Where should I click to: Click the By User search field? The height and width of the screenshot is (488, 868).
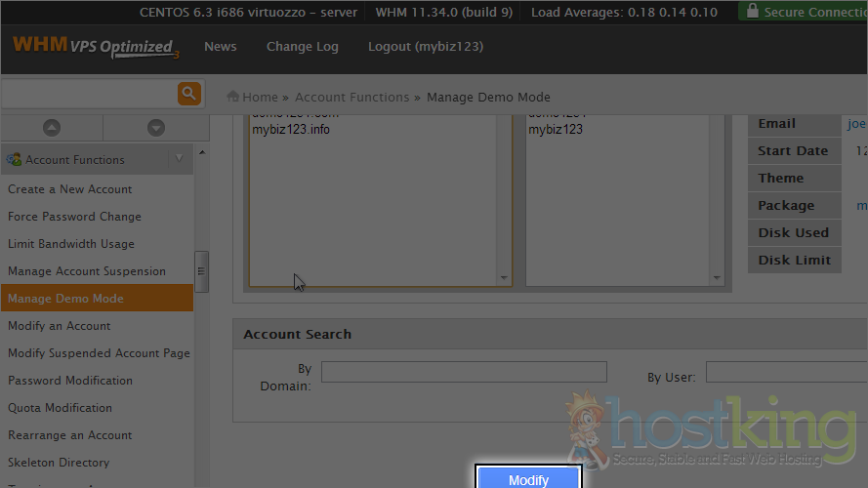tap(786, 372)
